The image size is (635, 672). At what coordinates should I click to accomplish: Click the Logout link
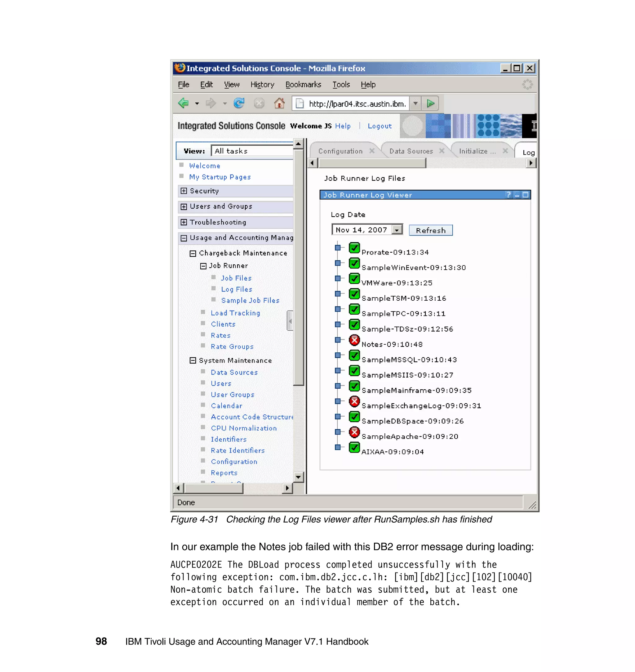380,126
